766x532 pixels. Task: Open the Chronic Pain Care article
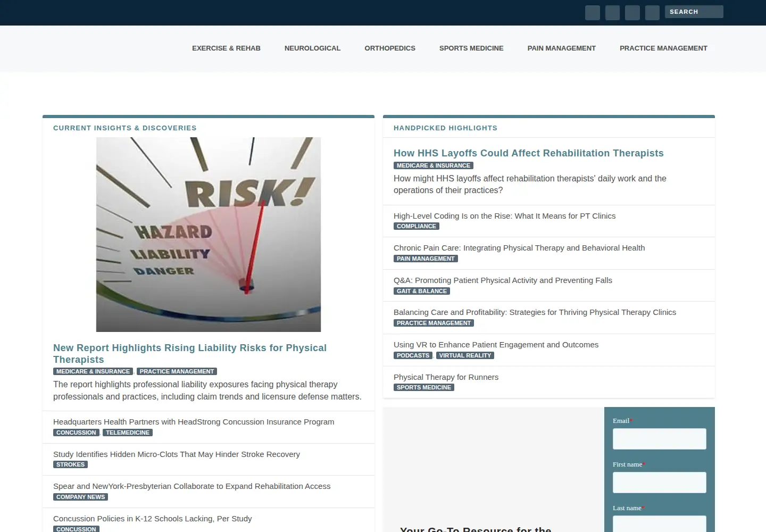point(519,248)
